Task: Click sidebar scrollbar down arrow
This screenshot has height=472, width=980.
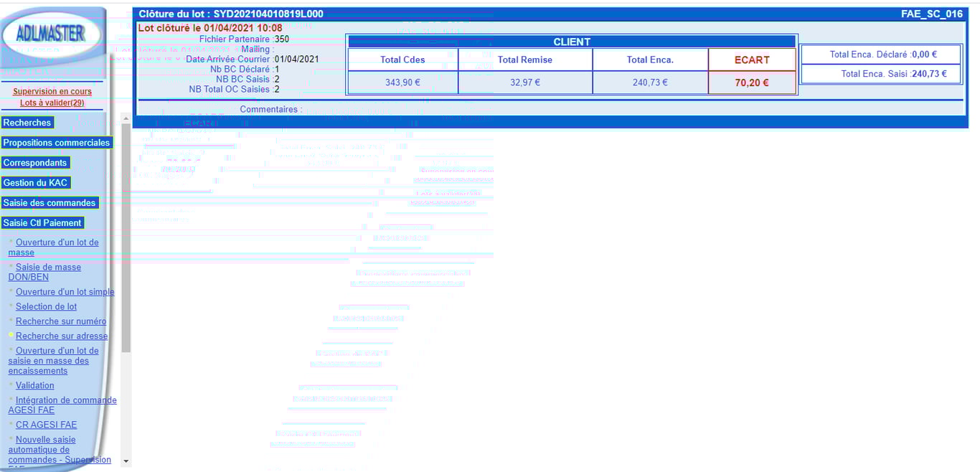Action: click(x=126, y=461)
